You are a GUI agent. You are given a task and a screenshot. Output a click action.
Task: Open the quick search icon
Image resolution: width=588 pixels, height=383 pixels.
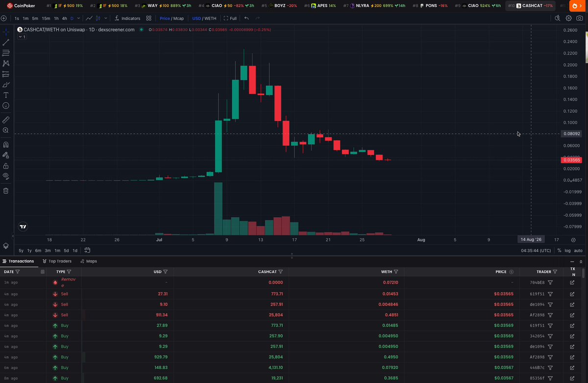pos(557,18)
